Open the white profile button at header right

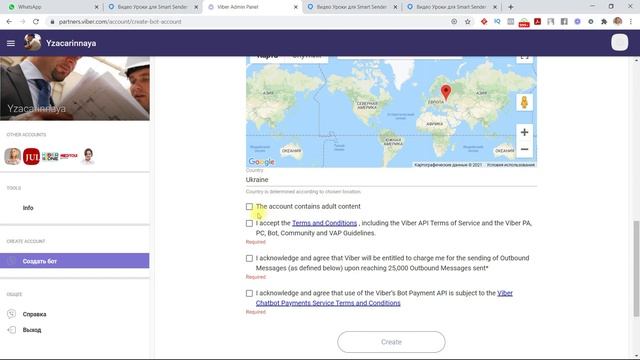(x=619, y=42)
